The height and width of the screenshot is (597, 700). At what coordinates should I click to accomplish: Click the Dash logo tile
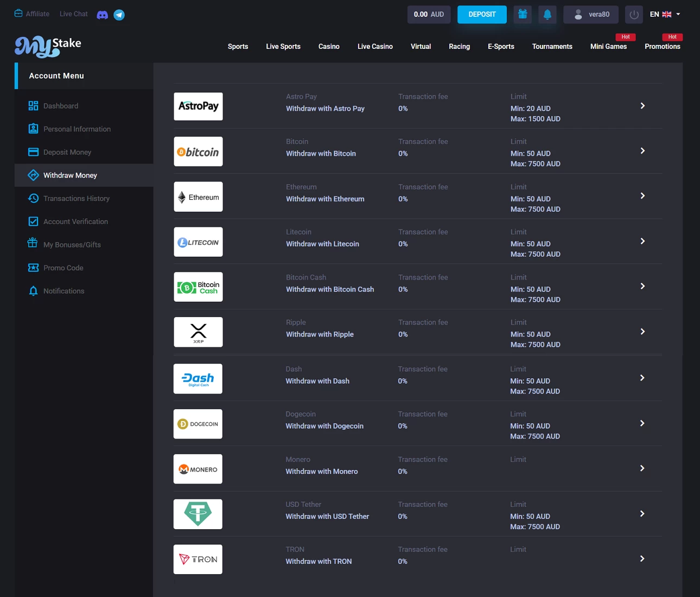pyautogui.click(x=198, y=378)
